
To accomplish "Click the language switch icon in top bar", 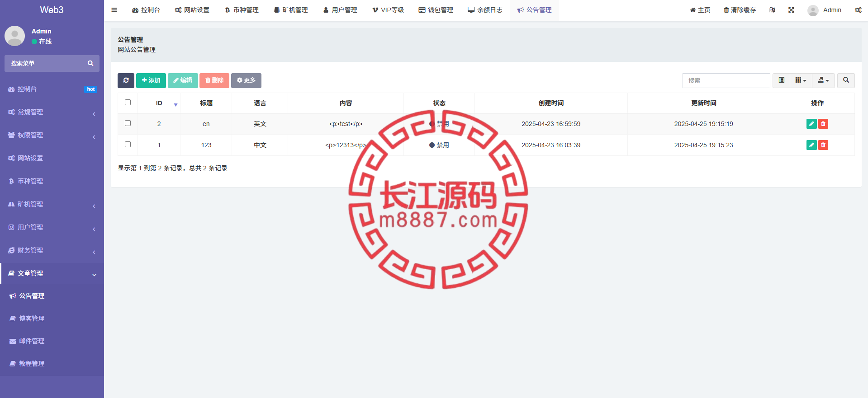I will 772,10.
